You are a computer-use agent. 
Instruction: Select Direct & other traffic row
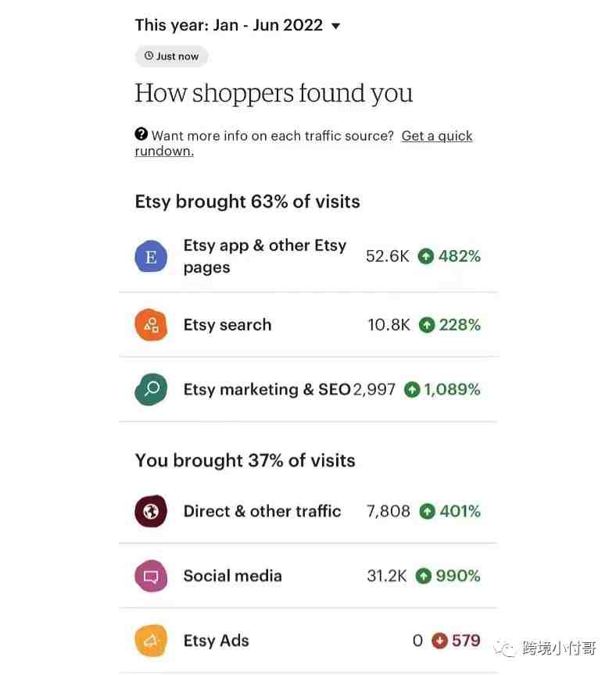[308, 511]
